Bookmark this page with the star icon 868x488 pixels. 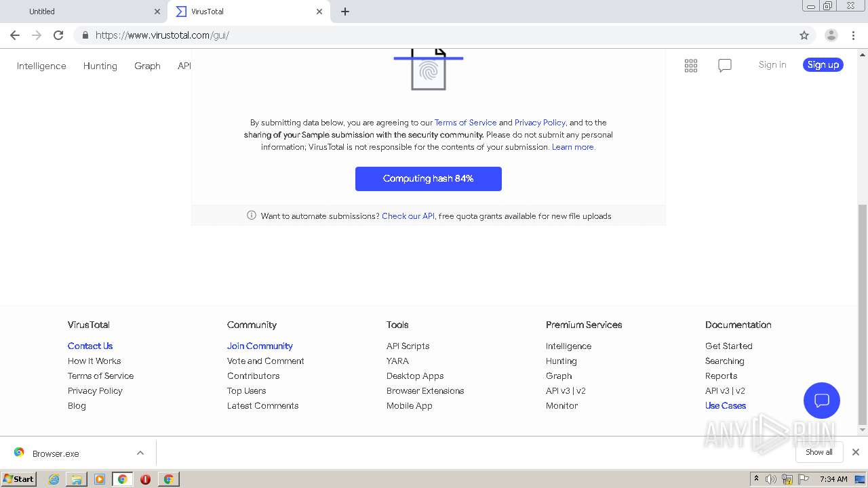[x=804, y=35]
